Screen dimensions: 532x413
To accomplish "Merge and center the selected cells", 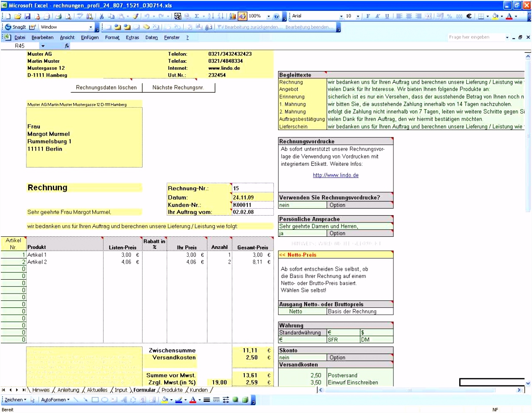I will click(x=428, y=16).
